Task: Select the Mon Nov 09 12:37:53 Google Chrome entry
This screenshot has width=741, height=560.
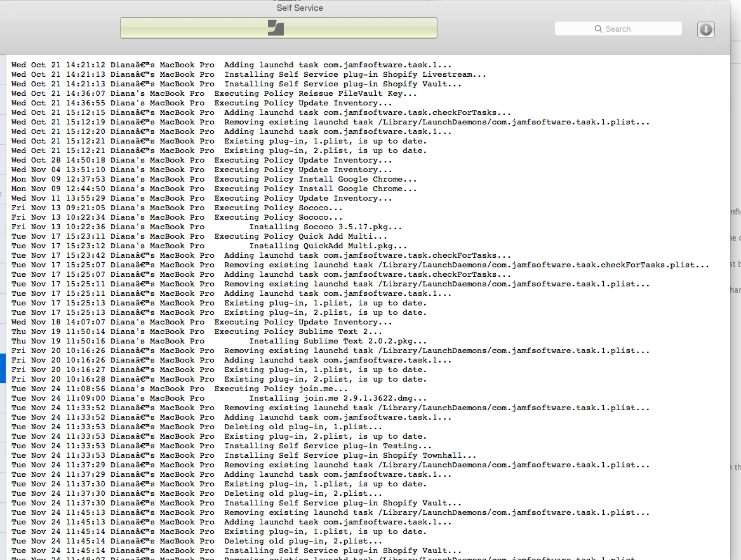Action: pyautogui.click(x=214, y=179)
